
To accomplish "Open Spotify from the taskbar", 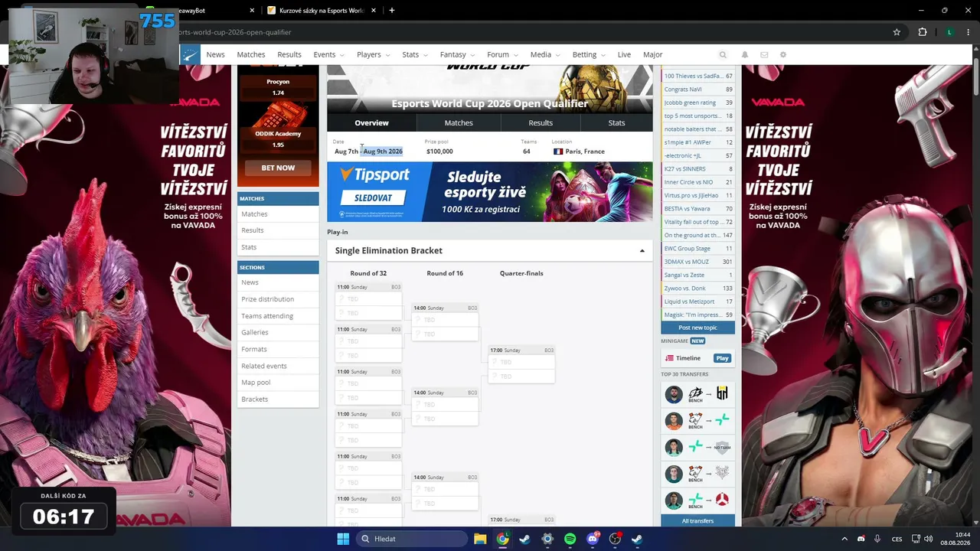I will (570, 539).
